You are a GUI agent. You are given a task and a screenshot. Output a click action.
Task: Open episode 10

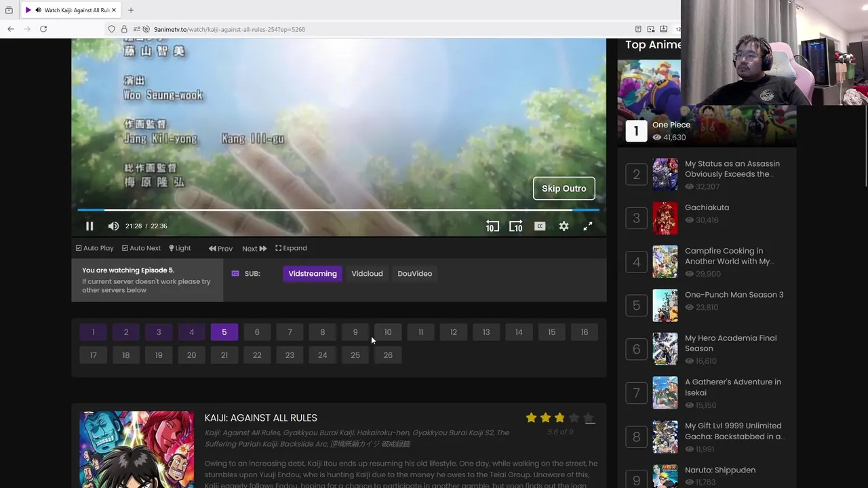tap(388, 332)
